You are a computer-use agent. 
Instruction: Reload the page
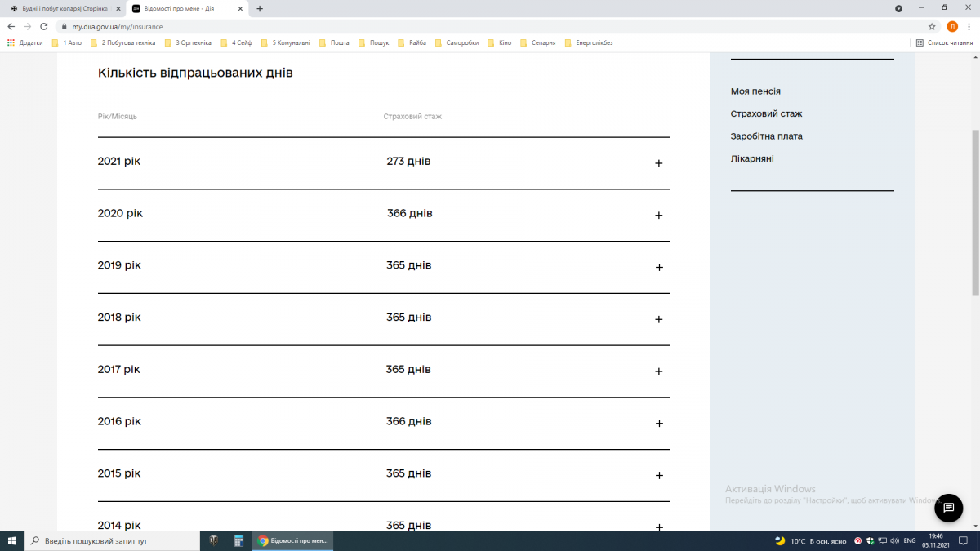point(44,26)
